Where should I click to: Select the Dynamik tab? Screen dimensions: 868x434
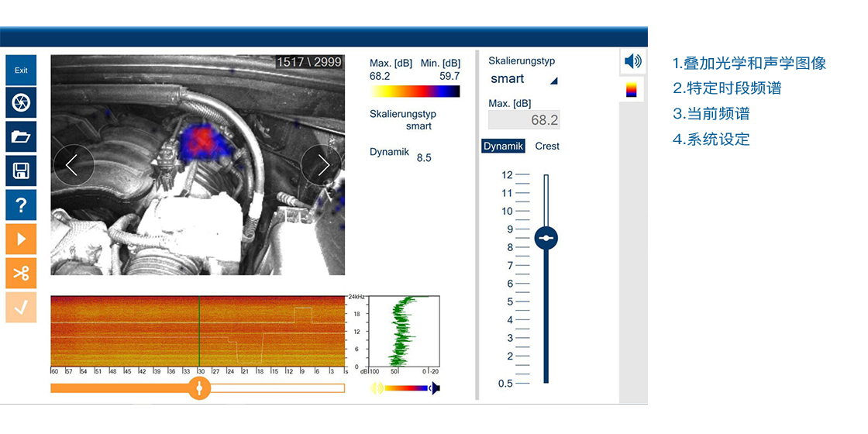(504, 146)
